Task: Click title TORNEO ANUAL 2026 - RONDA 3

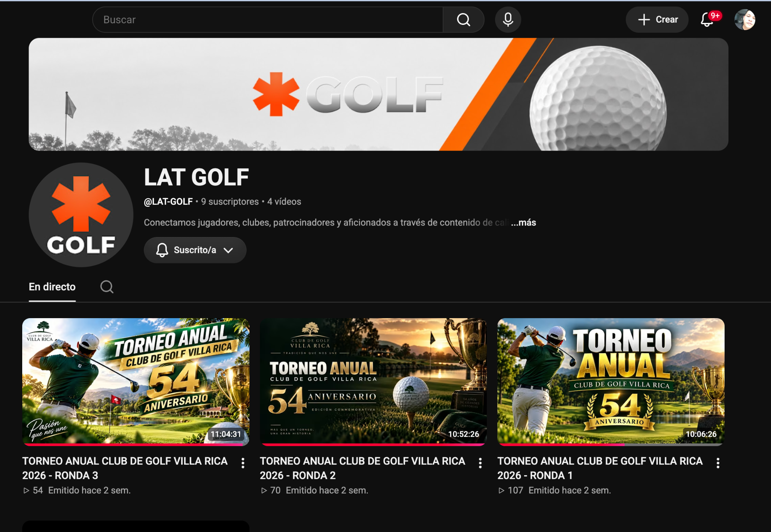Action: tap(125, 468)
